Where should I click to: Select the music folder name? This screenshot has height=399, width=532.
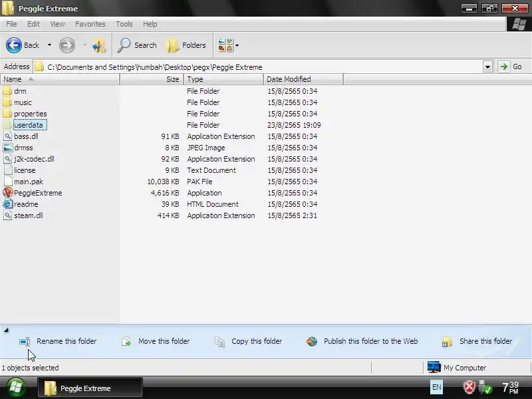(x=23, y=102)
